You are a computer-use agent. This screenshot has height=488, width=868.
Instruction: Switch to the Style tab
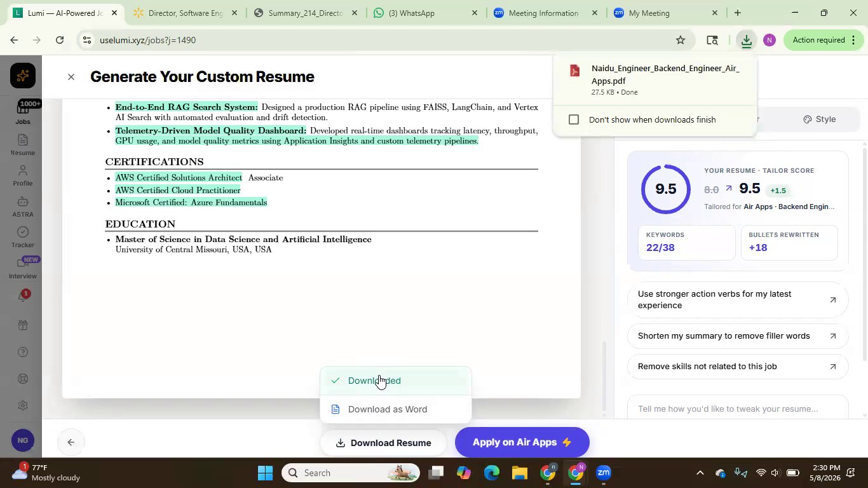tap(819, 119)
